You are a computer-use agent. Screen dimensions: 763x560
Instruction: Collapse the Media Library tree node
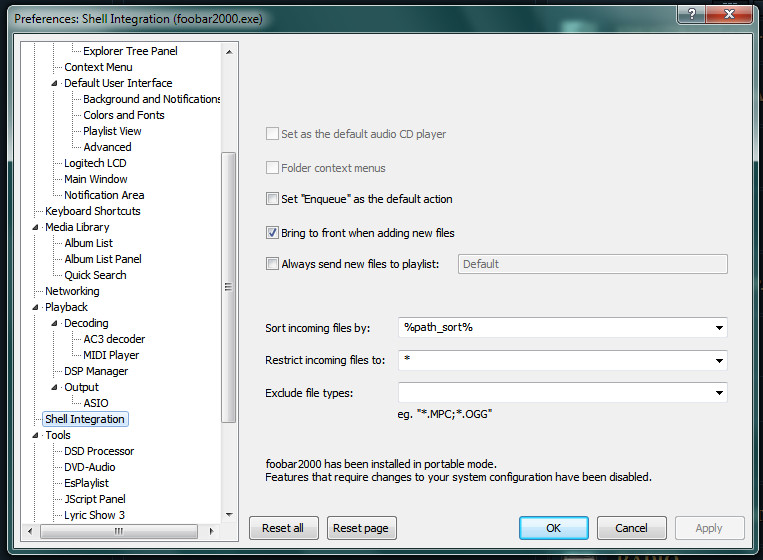coord(35,227)
